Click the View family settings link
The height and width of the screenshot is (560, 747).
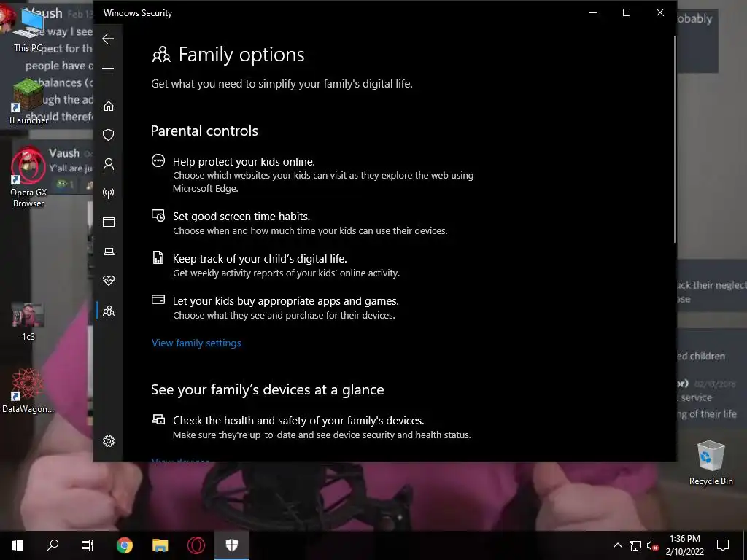(196, 343)
